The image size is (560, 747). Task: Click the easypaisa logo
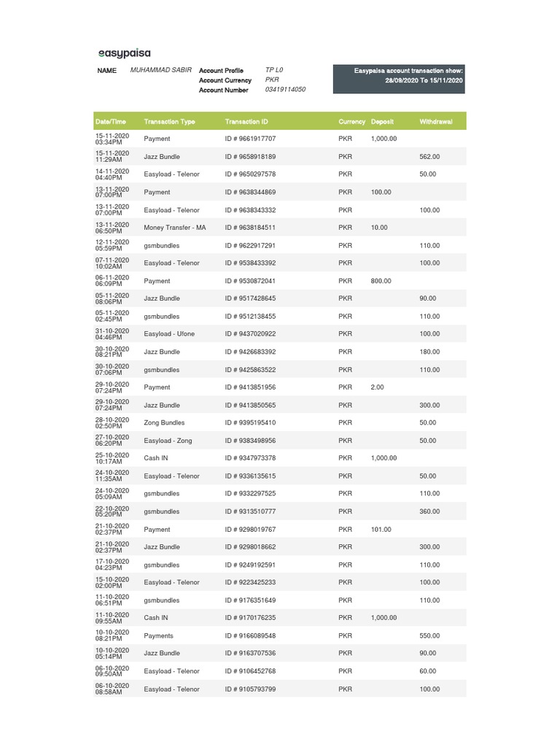pos(125,53)
